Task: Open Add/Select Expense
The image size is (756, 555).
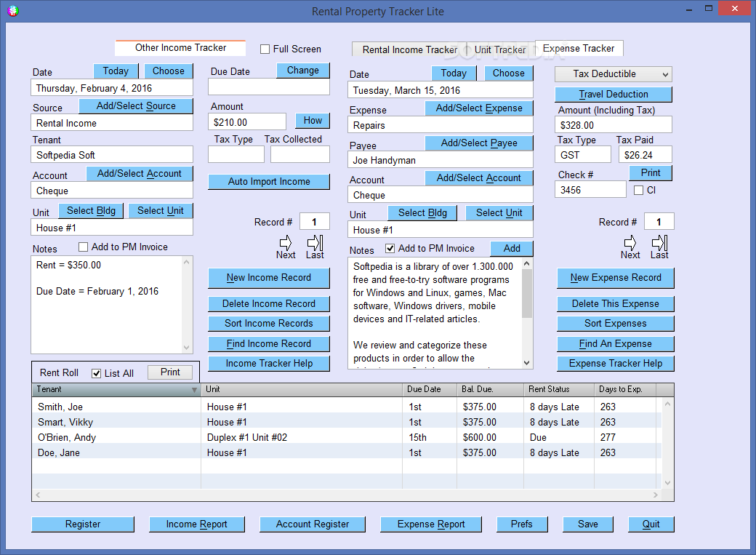Action: [479, 108]
